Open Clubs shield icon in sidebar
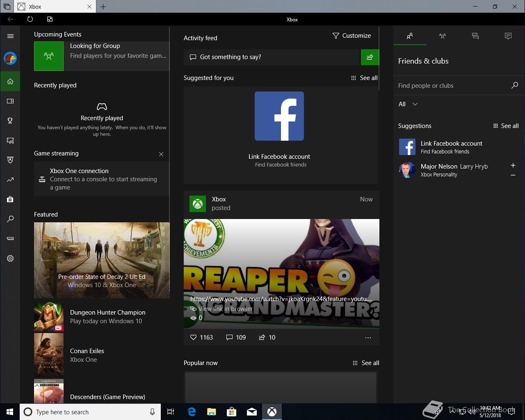 [10, 160]
